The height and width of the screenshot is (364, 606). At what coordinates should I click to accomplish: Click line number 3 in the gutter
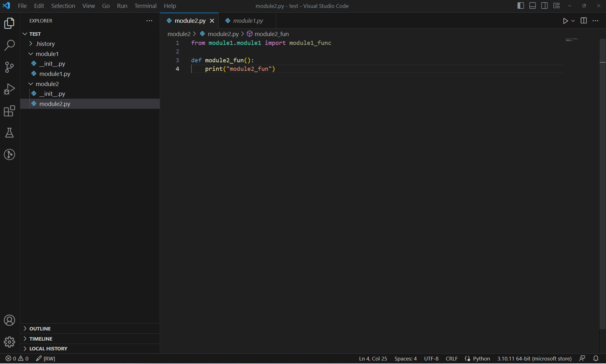click(178, 60)
